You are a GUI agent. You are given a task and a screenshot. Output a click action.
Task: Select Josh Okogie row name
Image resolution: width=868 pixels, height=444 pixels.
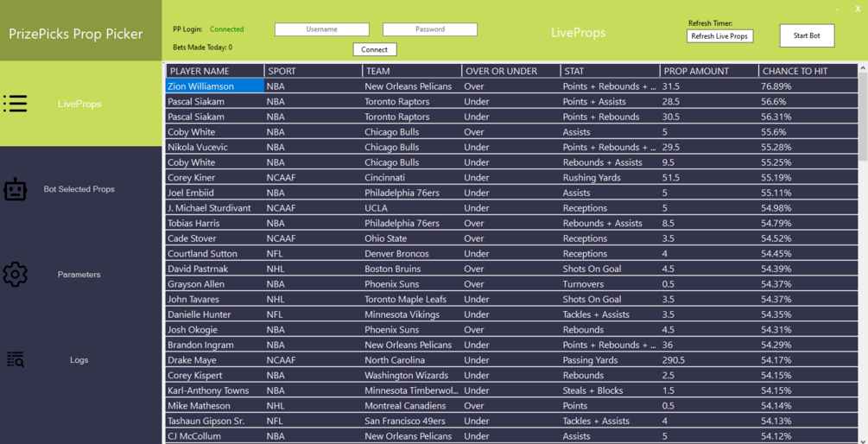[x=215, y=330]
